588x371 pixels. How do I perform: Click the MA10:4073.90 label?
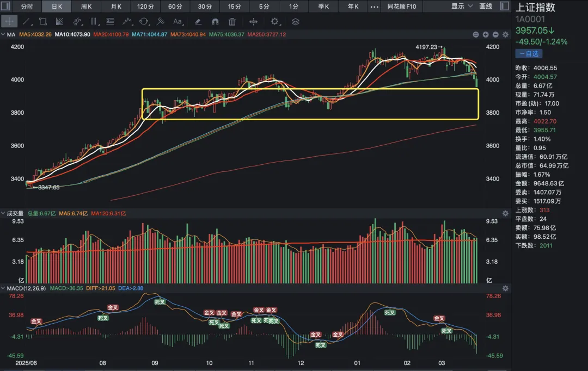click(x=72, y=34)
